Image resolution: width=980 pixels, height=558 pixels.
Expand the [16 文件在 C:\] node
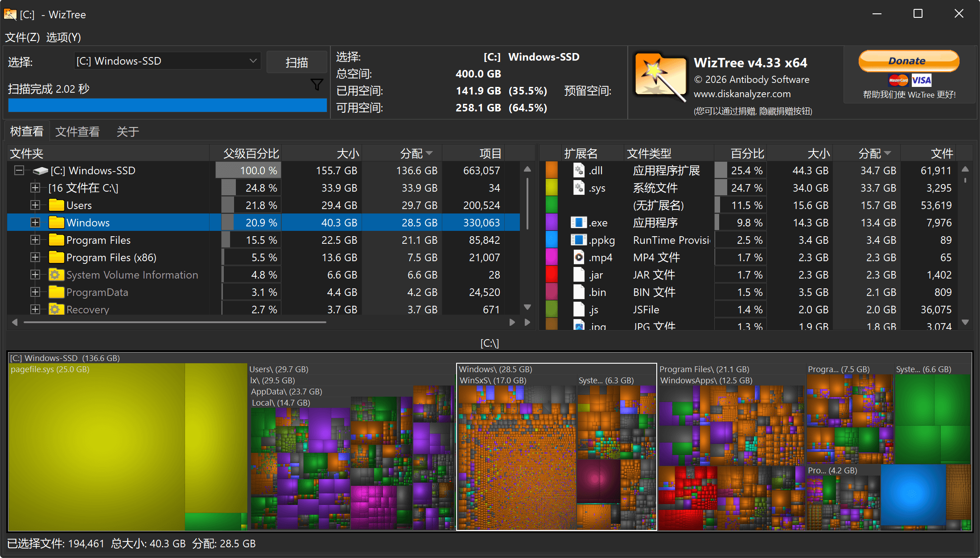point(35,188)
